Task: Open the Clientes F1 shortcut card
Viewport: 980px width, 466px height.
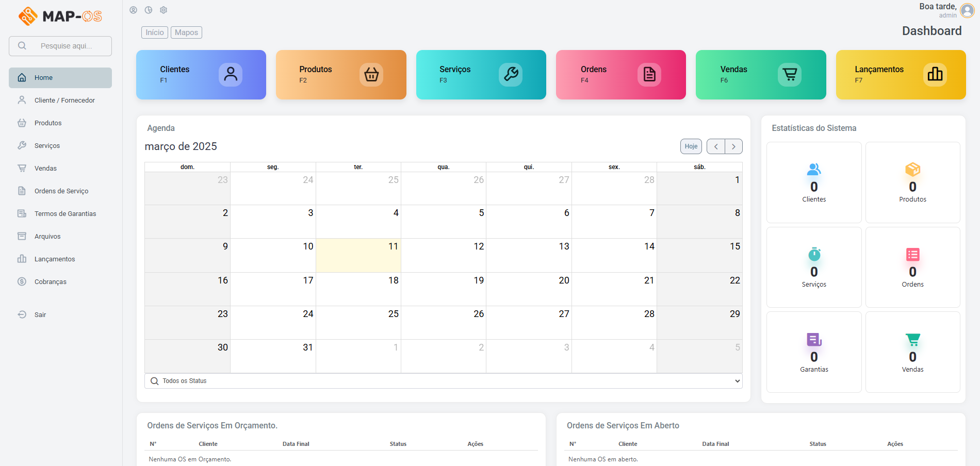Action: click(x=201, y=75)
